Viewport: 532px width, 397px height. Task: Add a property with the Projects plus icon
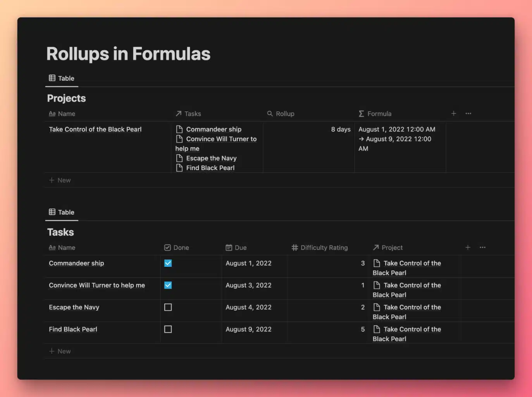[453, 114]
